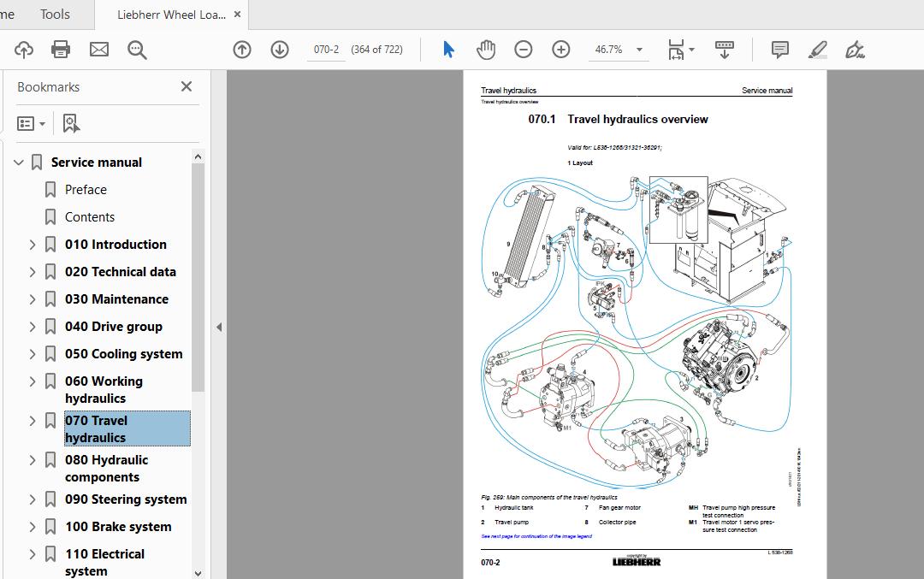Activate the hand pan tool
The height and width of the screenshot is (579, 924).
[486, 50]
